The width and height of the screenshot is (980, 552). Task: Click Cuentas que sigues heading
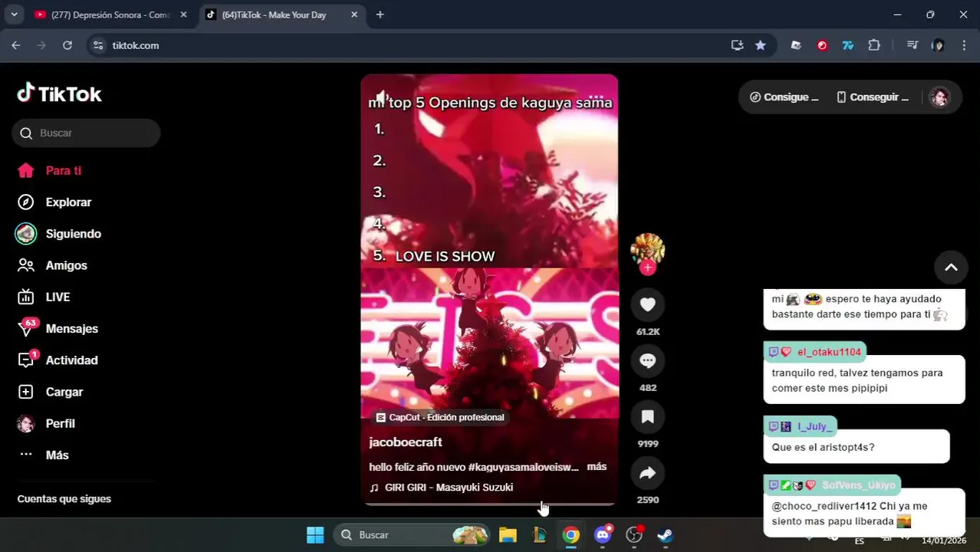(64, 499)
